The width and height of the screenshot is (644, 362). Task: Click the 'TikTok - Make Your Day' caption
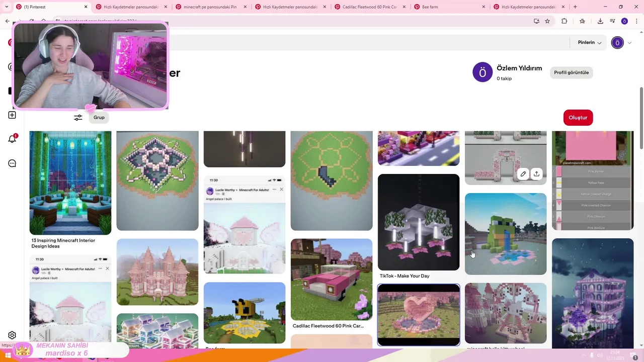[x=405, y=276]
